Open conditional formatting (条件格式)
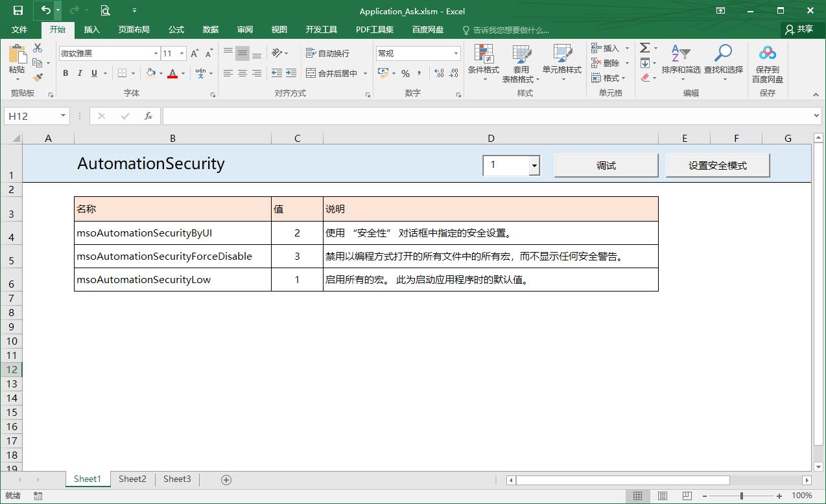The height and width of the screenshot is (504, 826). point(484,63)
